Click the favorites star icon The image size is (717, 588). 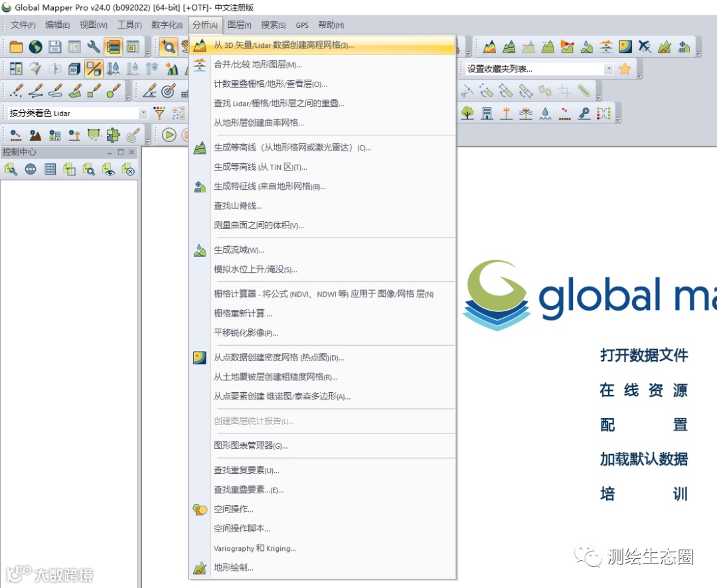click(x=625, y=68)
